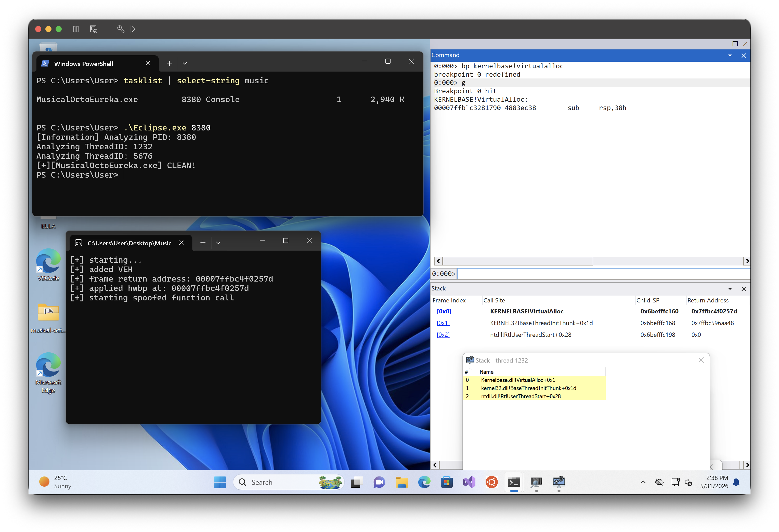Open the Stack pane dropdown arrow
779x532 pixels.
click(x=730, y=289)
